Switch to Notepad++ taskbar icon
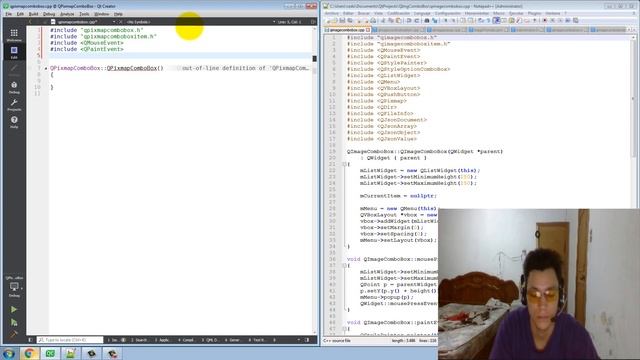Image resolution: width=640 pixels, height=360 pixels. pos(71,353)
